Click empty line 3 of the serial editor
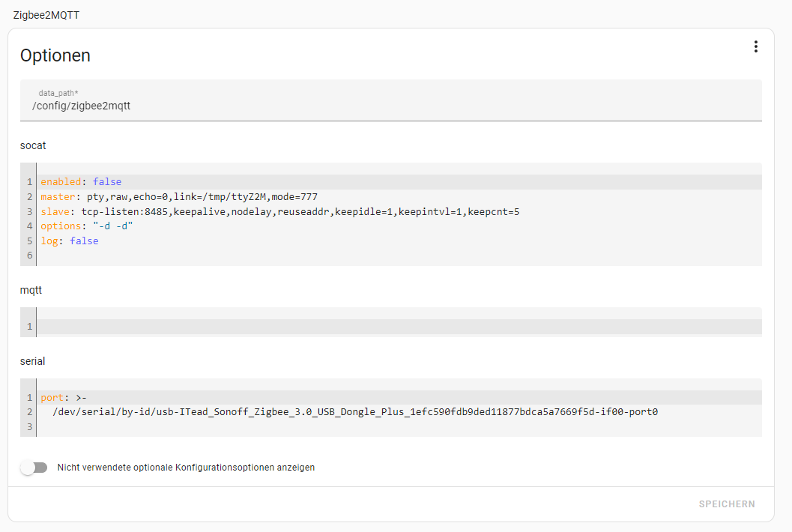 [x=399, y=427]
